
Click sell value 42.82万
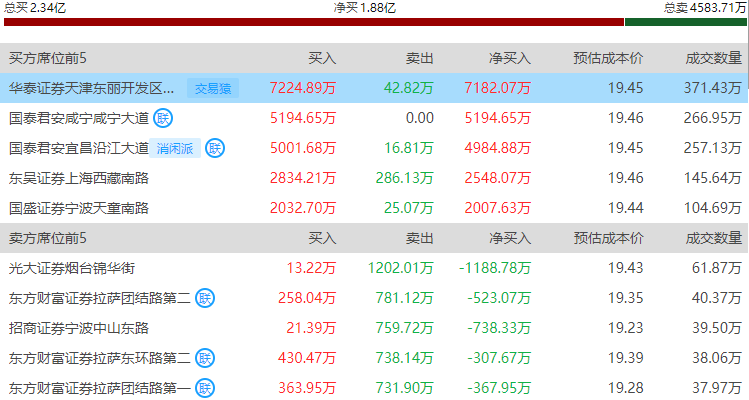pos(408,88)
